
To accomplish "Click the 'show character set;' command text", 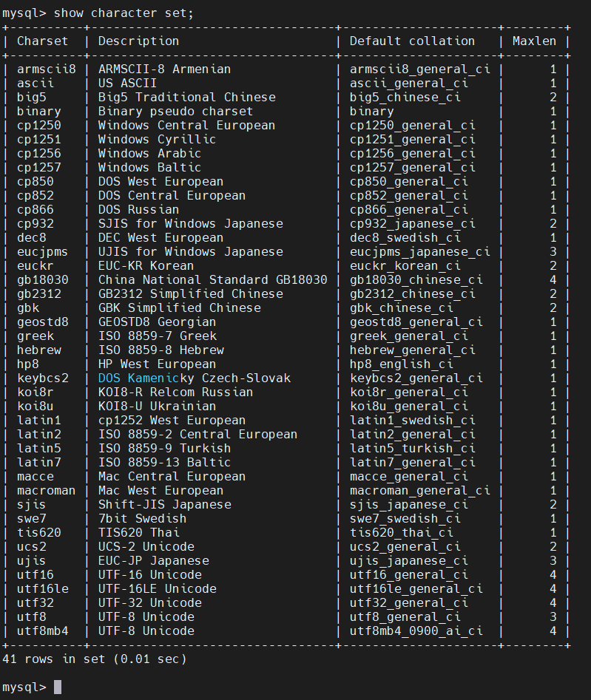I will pyautogui.click(x=124, y=13).
